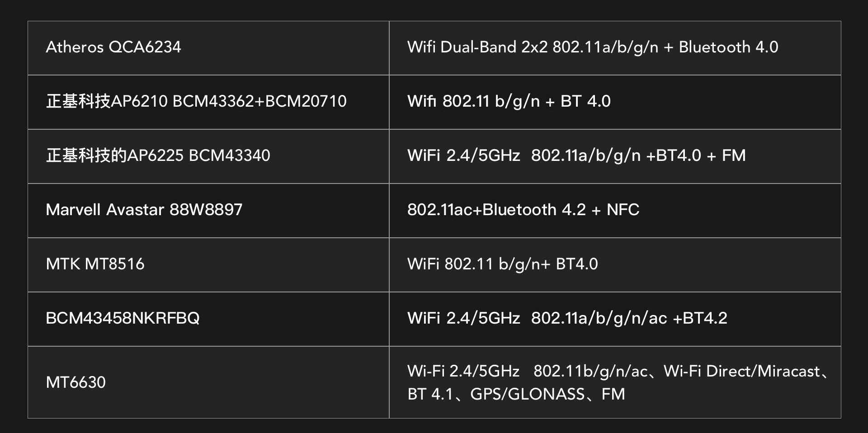Select the 802.11a/b/g/n/ac +BT4.2 description
Image resolution: width=868 pixels, height=433 pixels.
tap(629, 318)
